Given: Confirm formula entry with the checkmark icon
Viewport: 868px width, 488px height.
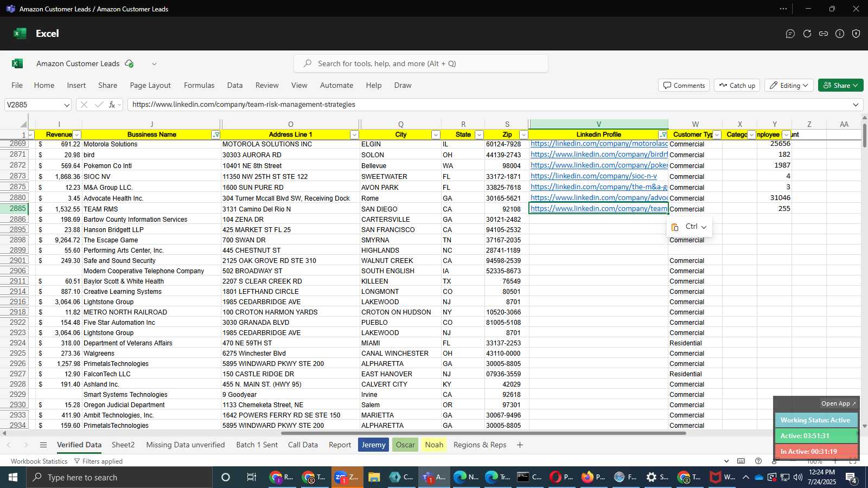Looking at the screenshot, I should 99,105.
